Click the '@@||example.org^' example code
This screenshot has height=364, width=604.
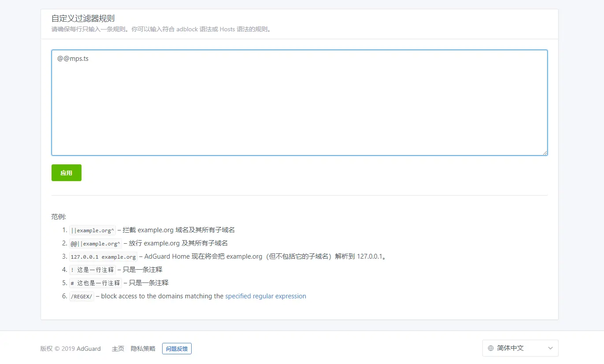96,243
